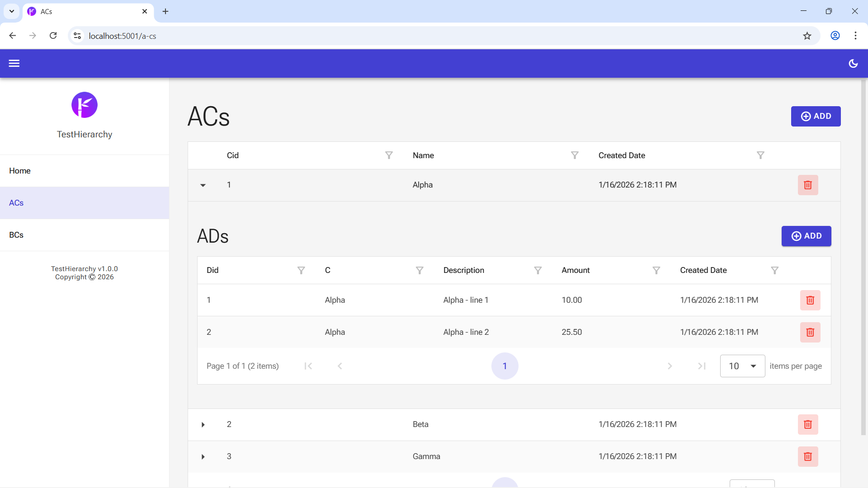
Task: Go to Home in sidebar
Action: [20, 171]
